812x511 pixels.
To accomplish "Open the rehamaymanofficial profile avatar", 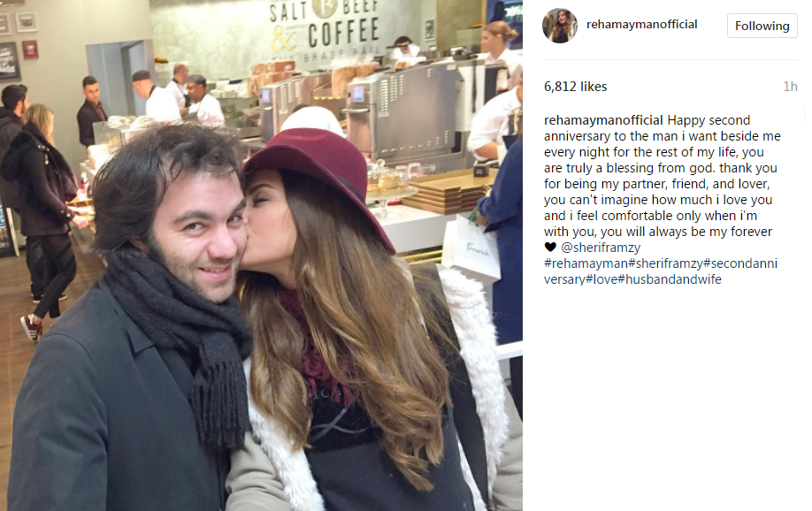I will (x=559, y=26).
